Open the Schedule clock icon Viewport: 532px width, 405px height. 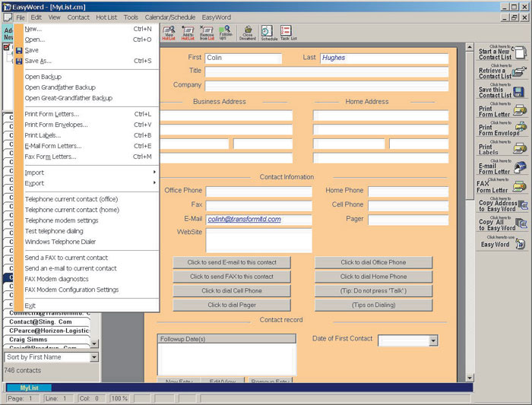pyautogui.click(x=268, y=31)
